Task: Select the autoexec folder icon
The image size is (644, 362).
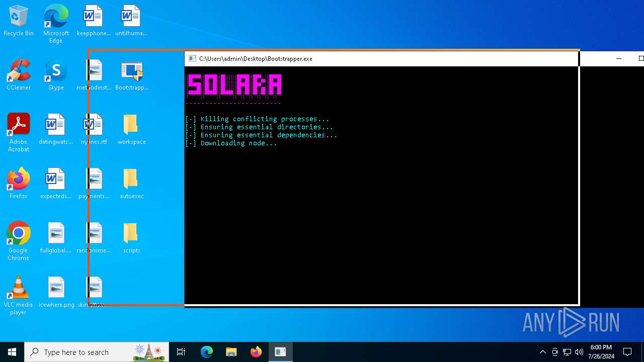Action: pos(131,184)
